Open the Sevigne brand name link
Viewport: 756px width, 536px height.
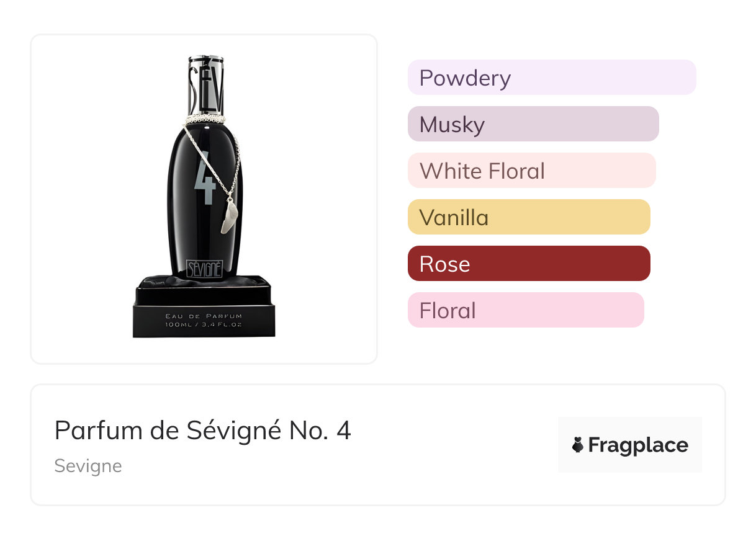pos(88,466)
